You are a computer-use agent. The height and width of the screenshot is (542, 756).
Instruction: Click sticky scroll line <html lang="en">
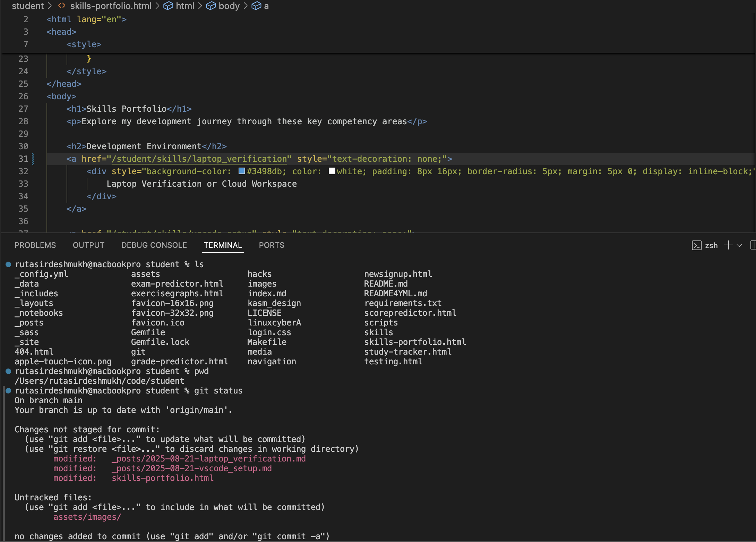pyautogui.click(x=86, y=19)
